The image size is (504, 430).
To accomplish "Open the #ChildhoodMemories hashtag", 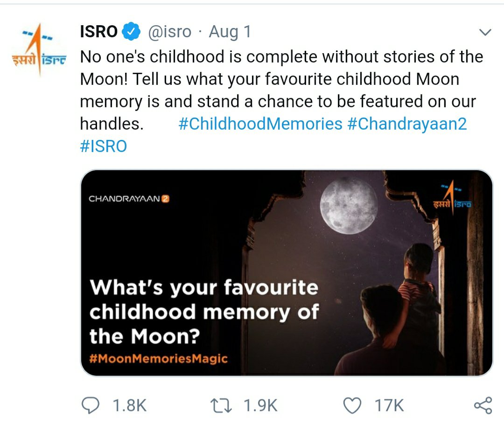I will (260, 124).
